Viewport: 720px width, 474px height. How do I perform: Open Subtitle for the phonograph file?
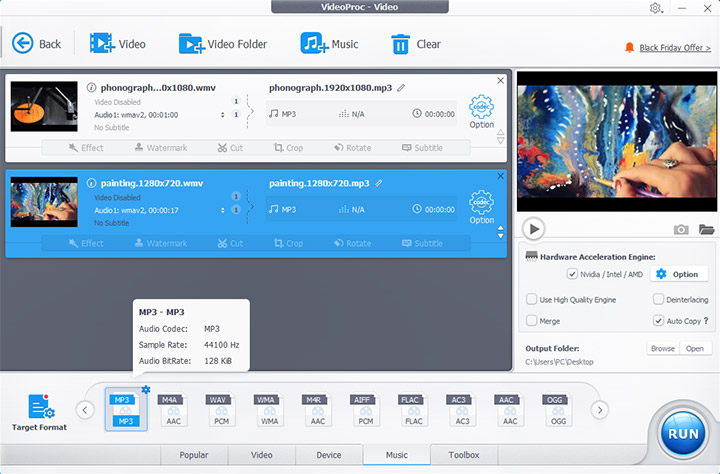[x=422, y=147]
